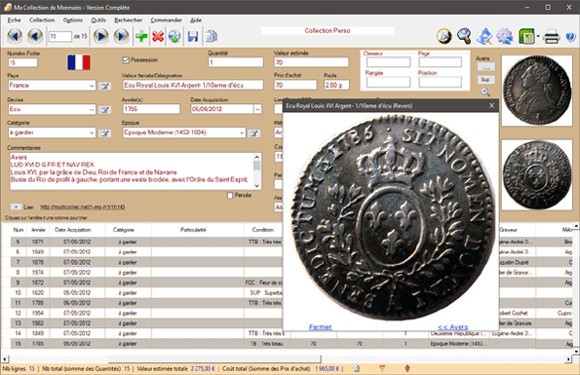Open multicollec.net hyperlink
Image resolution: width=580 pixels, height=375 pixels.
coord(82,207)
